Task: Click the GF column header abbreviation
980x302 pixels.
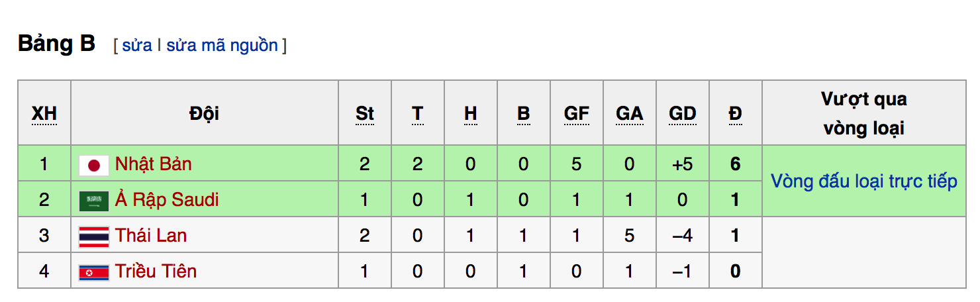Action: [x=576, y=114]
